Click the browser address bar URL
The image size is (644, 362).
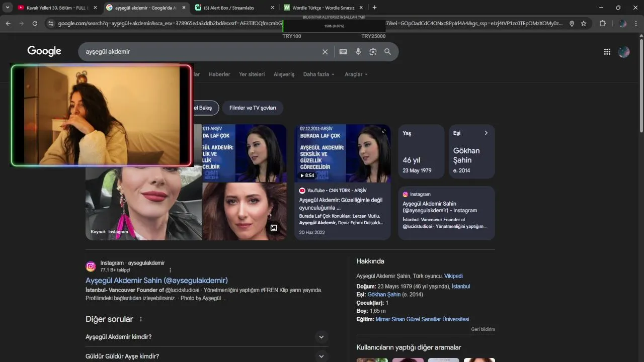pos(310,24)
